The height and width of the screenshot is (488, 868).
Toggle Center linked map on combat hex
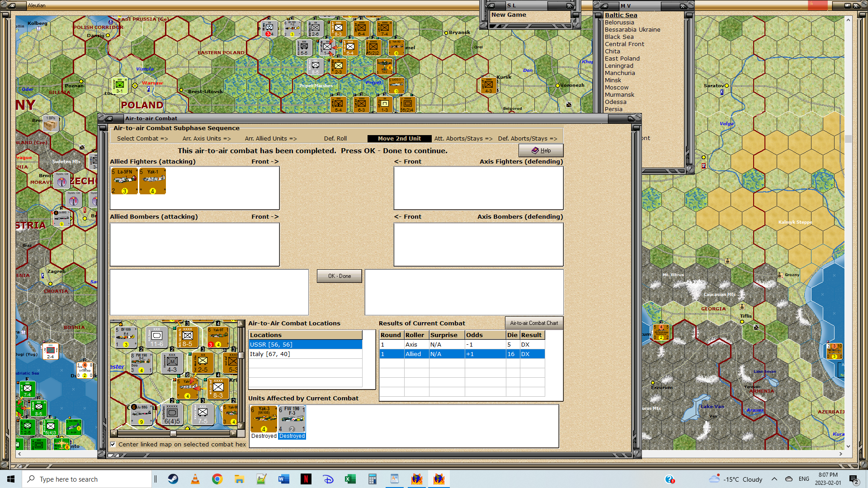coord(113,444)
